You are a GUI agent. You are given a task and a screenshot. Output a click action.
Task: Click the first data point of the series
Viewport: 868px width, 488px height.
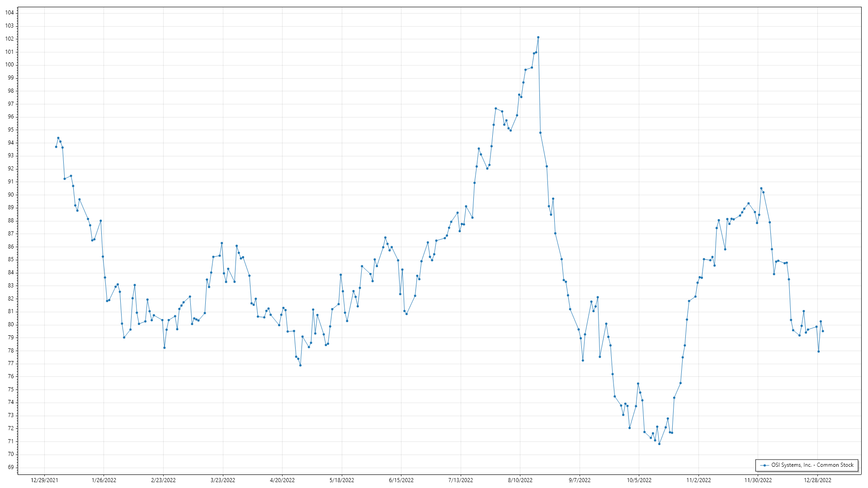coord(56,147)
